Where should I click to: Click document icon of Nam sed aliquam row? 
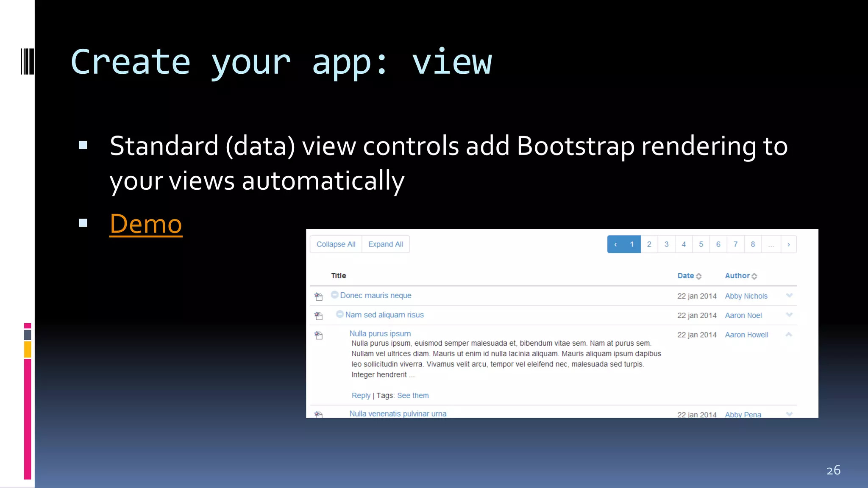[x=319, y=316]
